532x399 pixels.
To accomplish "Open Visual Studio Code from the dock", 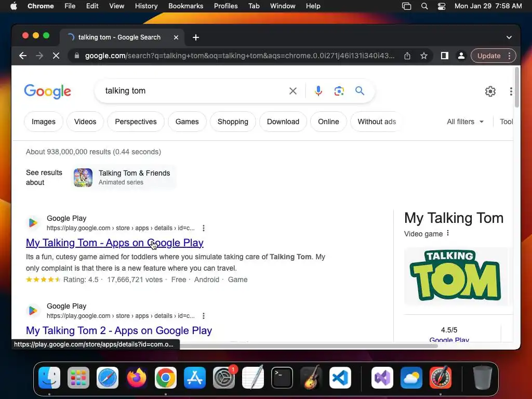I will point(340,378).
